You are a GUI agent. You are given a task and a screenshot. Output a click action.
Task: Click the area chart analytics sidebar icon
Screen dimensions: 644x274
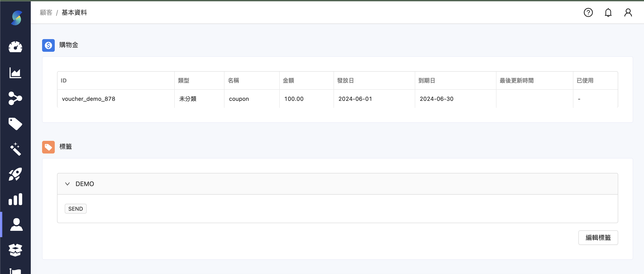point(15,73)
